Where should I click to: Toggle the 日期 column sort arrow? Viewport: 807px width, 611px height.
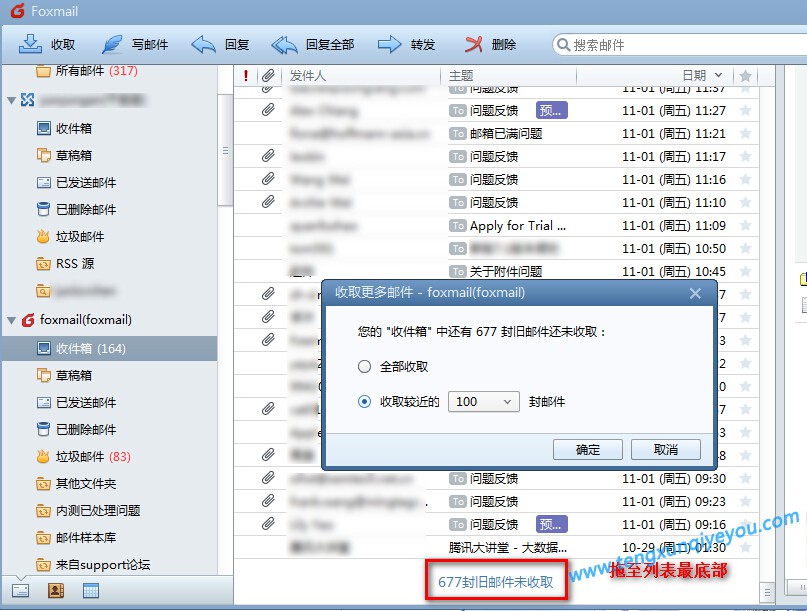pyautogui.click(x=718, y=75)
